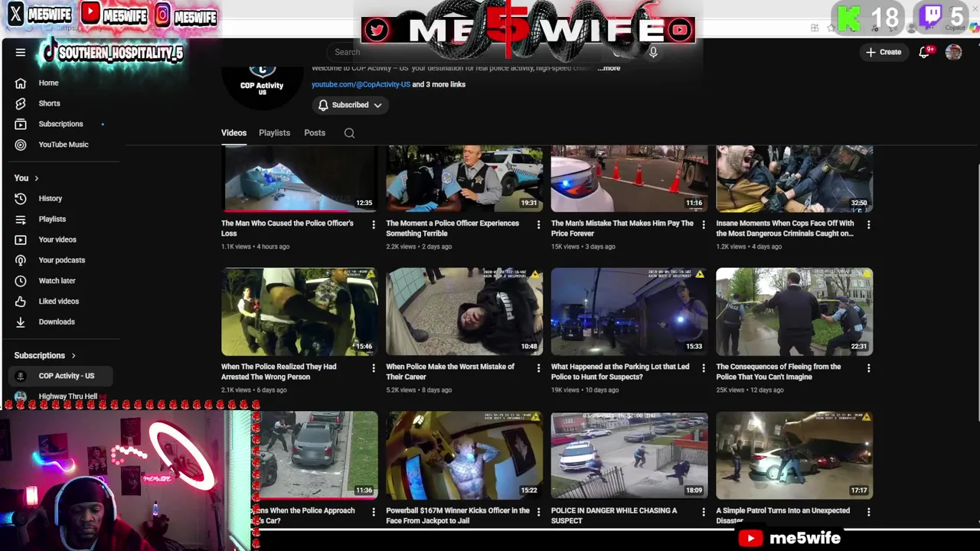This screenshot has height=551, width=980.
Task: Open options for Worst Mistake of Their Career video
Action: 538,368
